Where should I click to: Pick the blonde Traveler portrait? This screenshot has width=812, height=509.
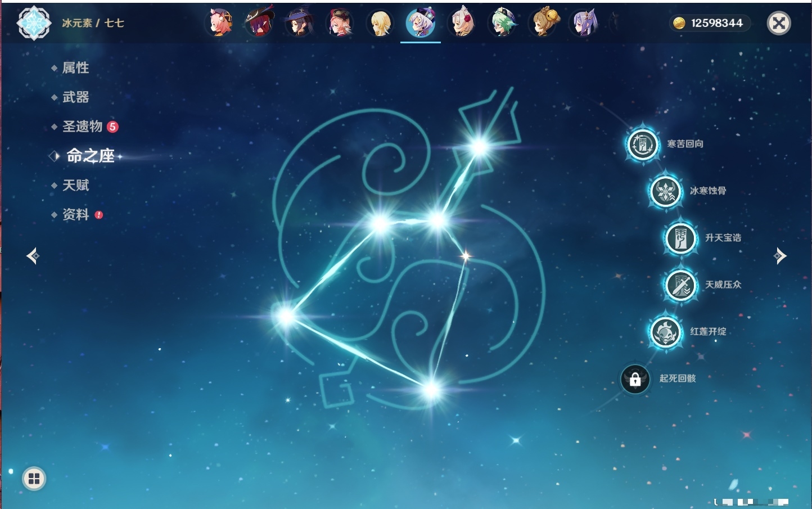380,23
